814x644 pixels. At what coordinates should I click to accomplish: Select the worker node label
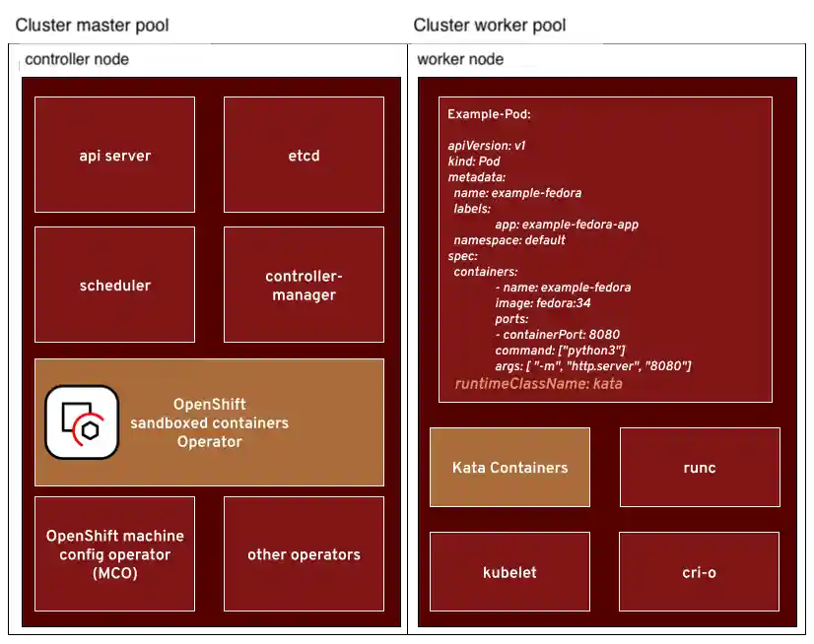(460, 59)
